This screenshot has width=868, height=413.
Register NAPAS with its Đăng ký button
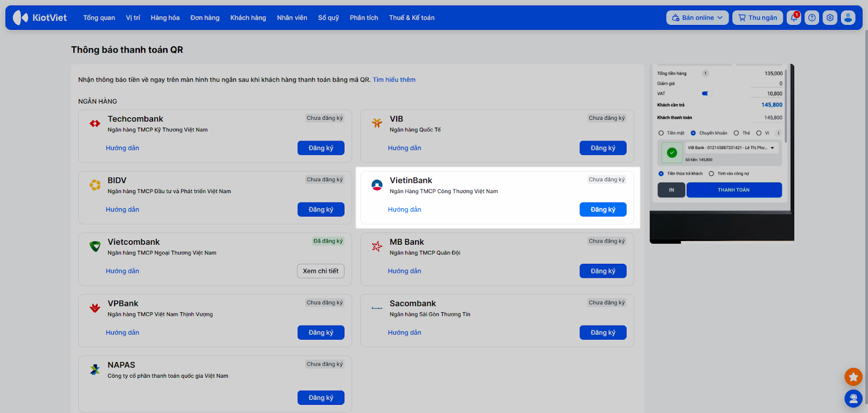pyautogui.click(x=321, y=398)
